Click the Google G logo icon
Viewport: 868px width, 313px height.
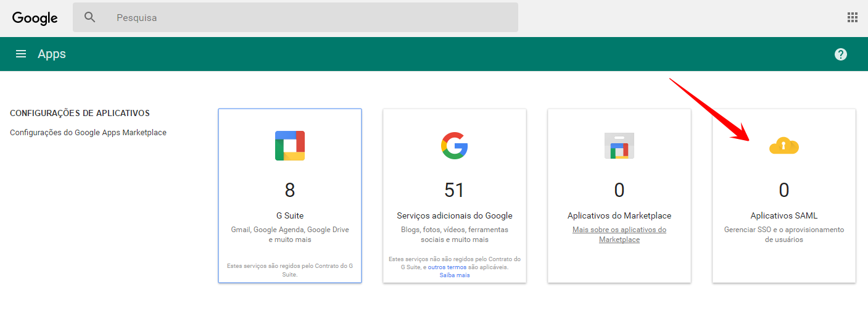coord(455,146)
